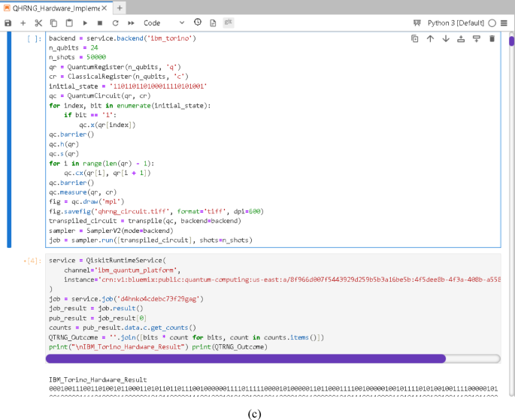
Task: Click the output horizontal scrollbar
Action: pyautogui.click(x=248, y=358)
